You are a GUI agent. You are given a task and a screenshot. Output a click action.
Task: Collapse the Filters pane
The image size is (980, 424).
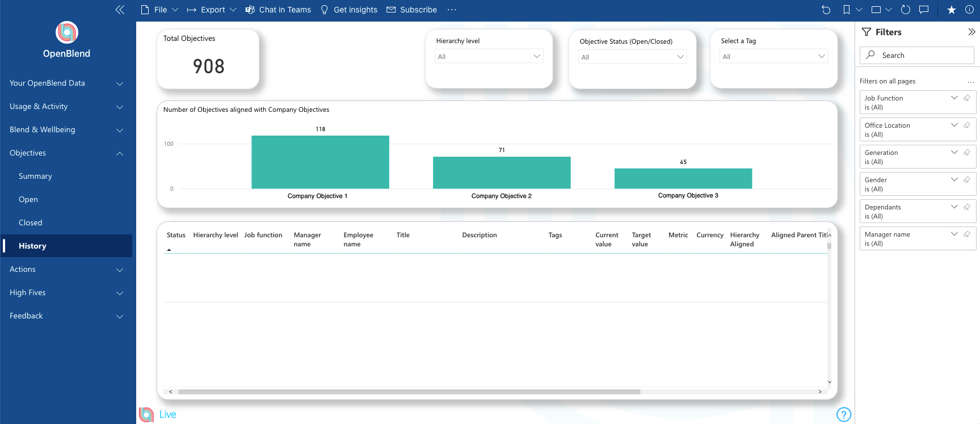tap(971, 32)
